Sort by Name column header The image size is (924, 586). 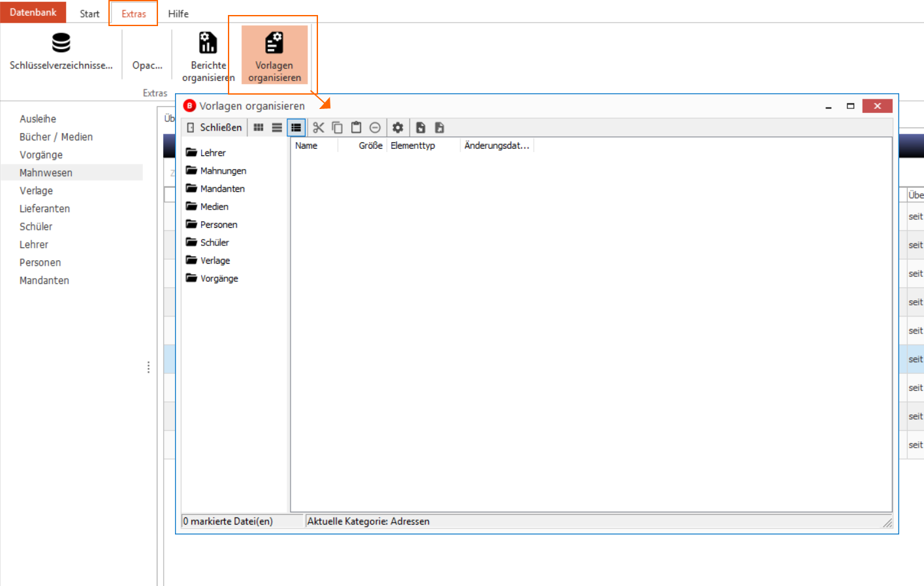pyautogui.click(x=314, y=146)
